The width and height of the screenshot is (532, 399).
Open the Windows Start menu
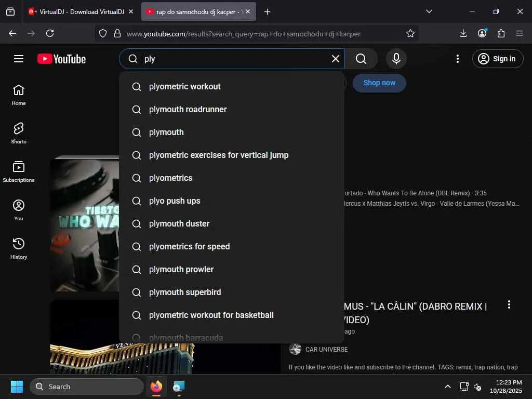[17, 387]
